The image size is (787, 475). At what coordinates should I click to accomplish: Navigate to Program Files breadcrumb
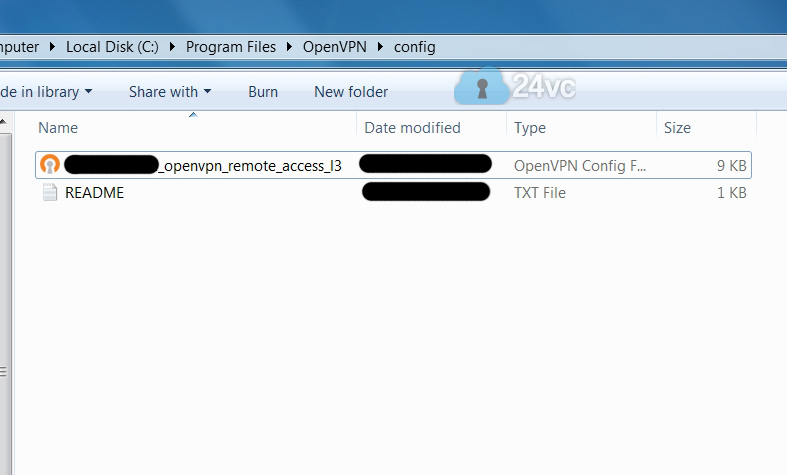click(x=231, y=47)
